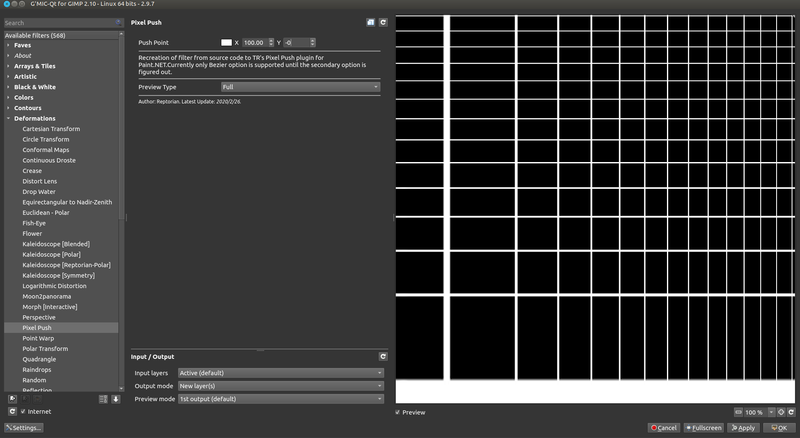
Task: Click the Fullscreen button
Action: [704, 428]
